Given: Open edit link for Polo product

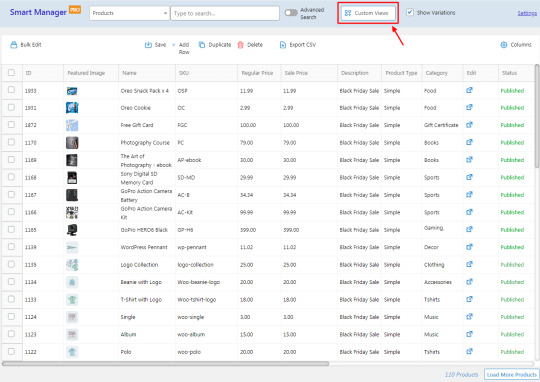Looking at the screenshot, I should [x=469, y=352].
